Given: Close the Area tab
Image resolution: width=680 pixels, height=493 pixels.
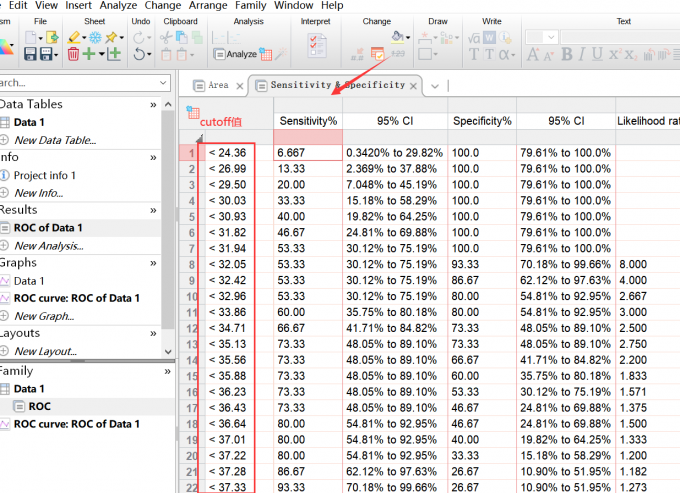Looking at the screenshot, I should (239, 86).
